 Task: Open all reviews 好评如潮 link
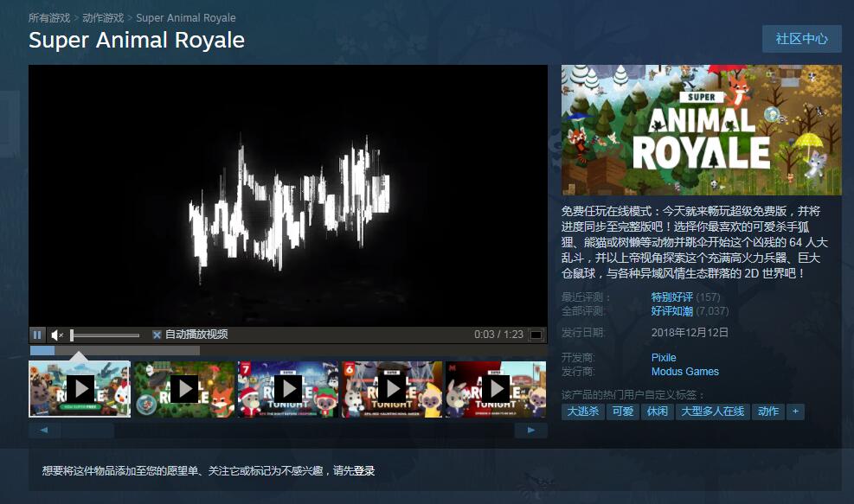click(672, 311)
